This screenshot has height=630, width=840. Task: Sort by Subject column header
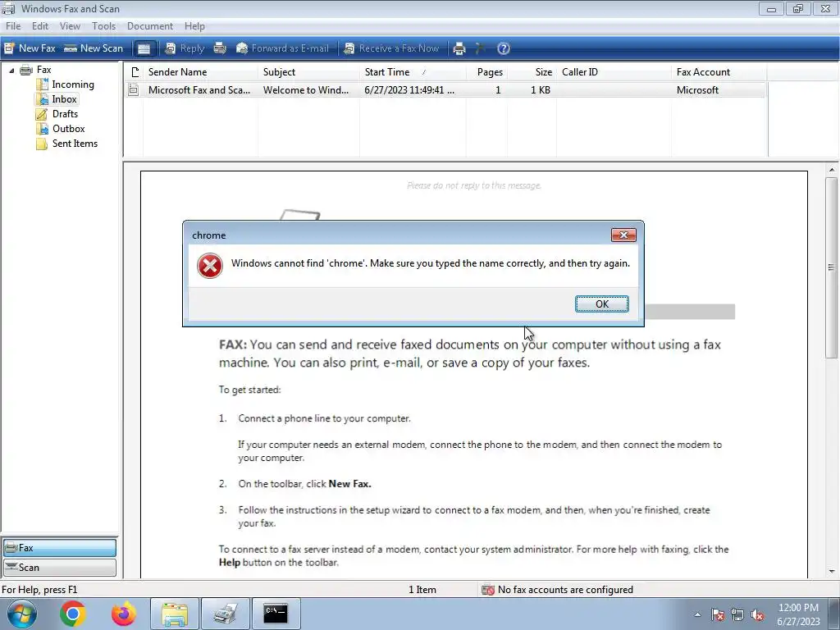(x=308, y=72)
